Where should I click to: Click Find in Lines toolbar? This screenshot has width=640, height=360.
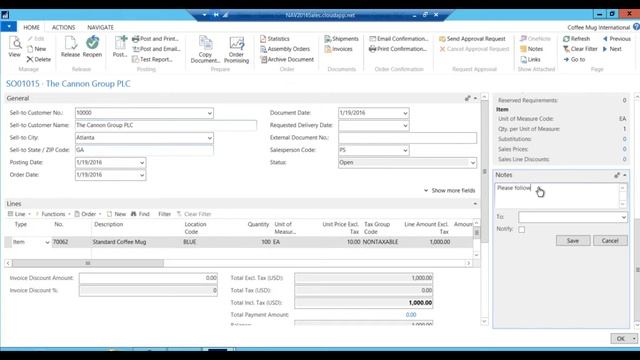140,214
